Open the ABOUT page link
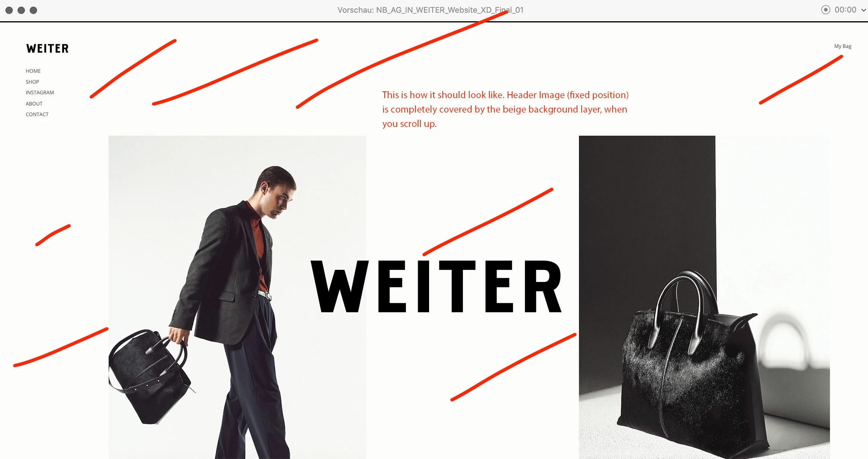This screenshot has width=868, height=459. [x=34, y=103]
